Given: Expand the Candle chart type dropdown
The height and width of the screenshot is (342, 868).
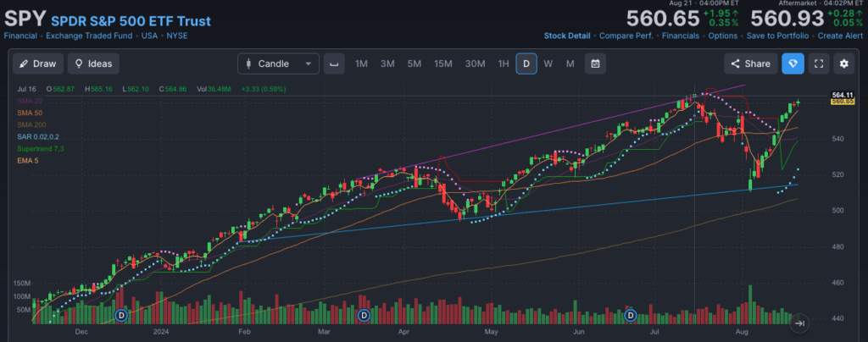Looking at the screenshot, I should point(278,63).
